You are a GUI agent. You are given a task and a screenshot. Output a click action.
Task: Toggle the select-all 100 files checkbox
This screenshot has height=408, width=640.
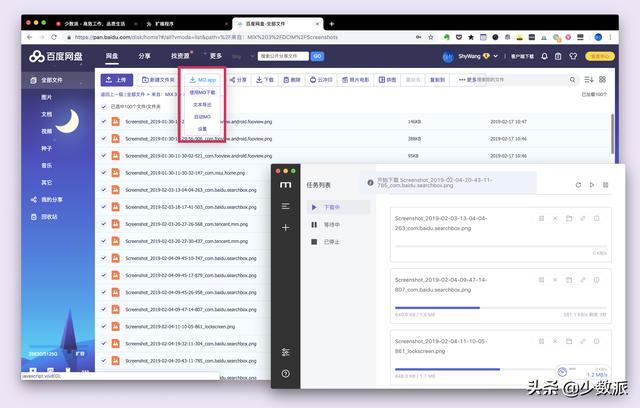pyautogui.click(x=104, y=106)
